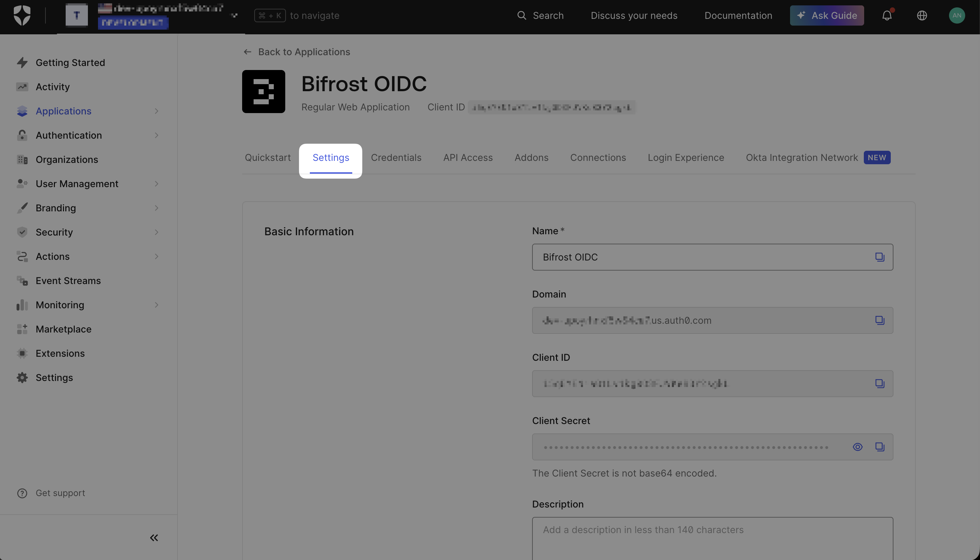Switch to the Credentials tab
Screen dimensions: 980x560
[396, 158]
